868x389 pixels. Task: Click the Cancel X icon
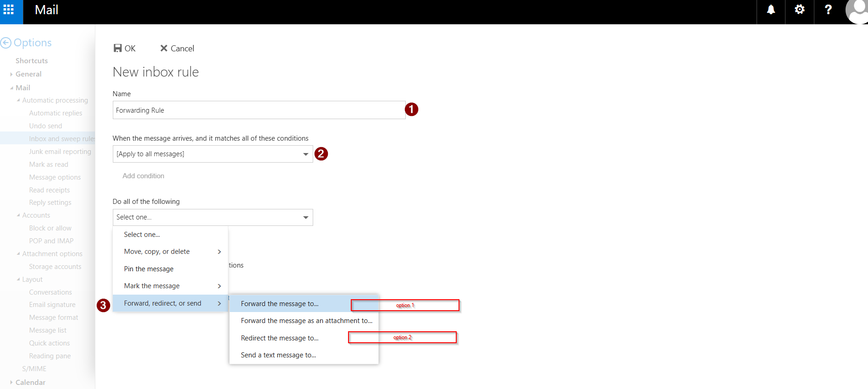tap(164, 48)
